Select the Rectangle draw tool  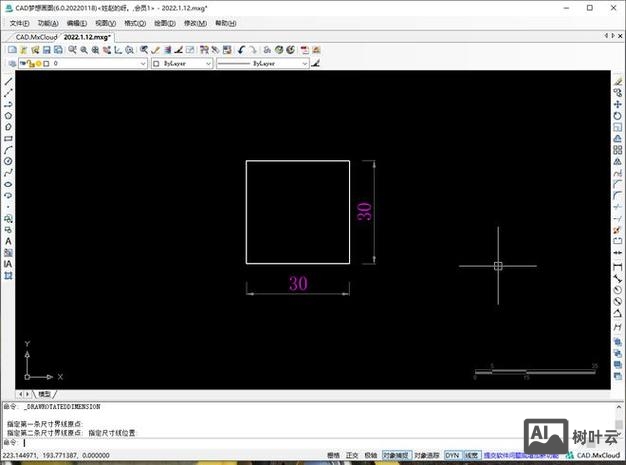[8, 138]
